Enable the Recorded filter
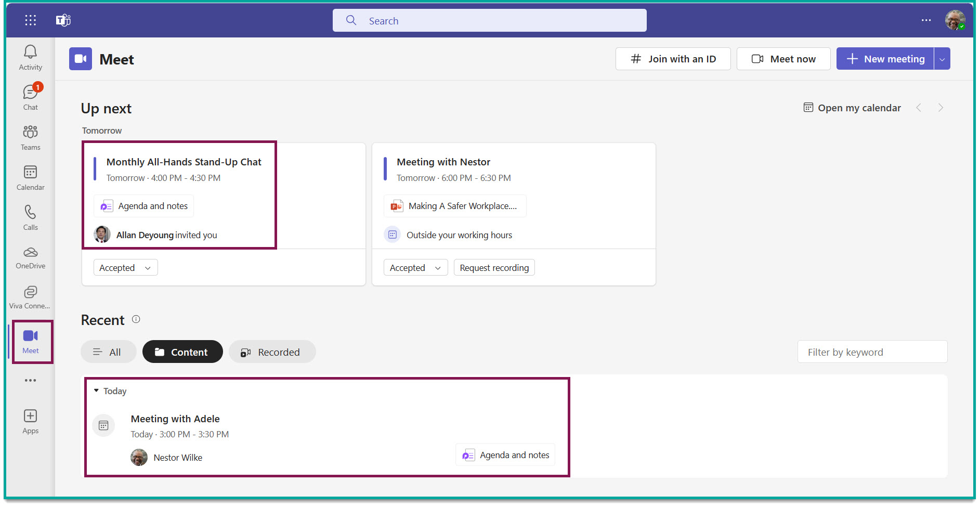This screenshot has width=980, height=507. [x=272, y=352]
